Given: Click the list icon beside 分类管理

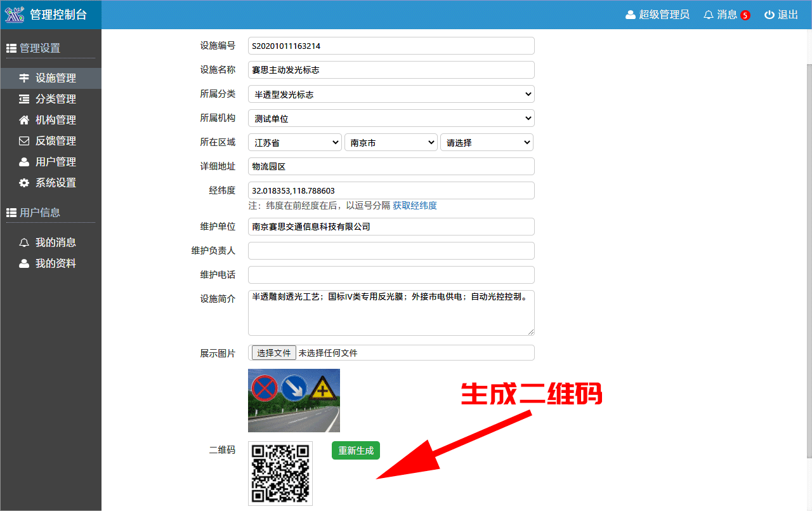Looking at the screenshot, I should (x=24, y=99).
